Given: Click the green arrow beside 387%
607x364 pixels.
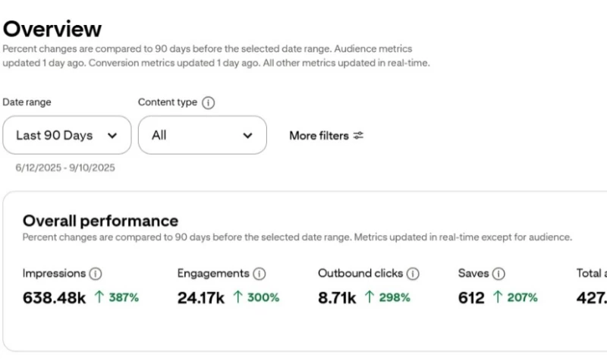Looking at the screenshot, I should (99, 297).
